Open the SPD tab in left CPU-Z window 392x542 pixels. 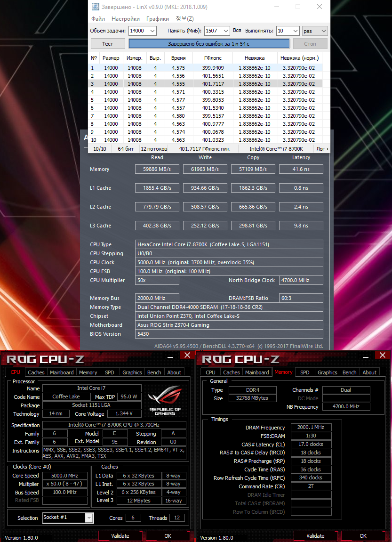[110, 372]
